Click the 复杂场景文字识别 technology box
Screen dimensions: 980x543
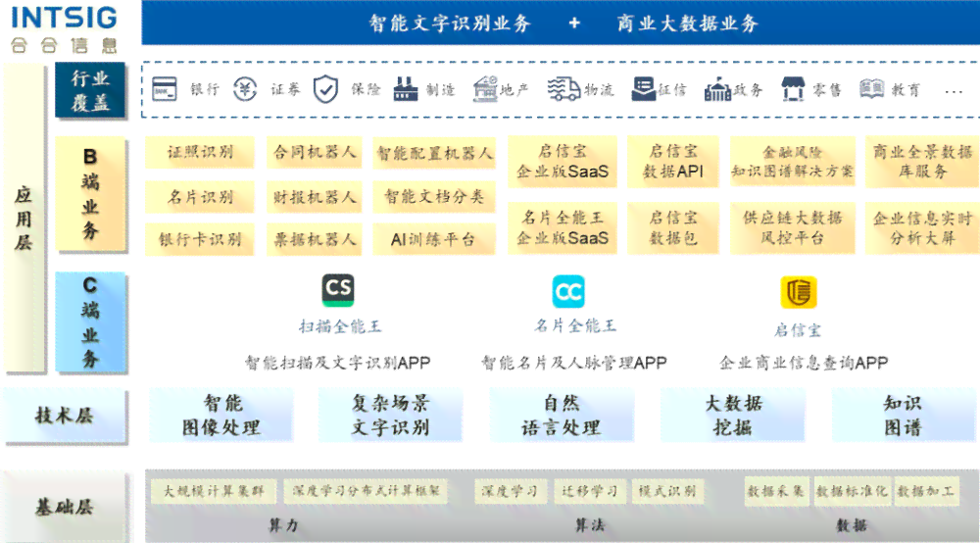point(391,416)
